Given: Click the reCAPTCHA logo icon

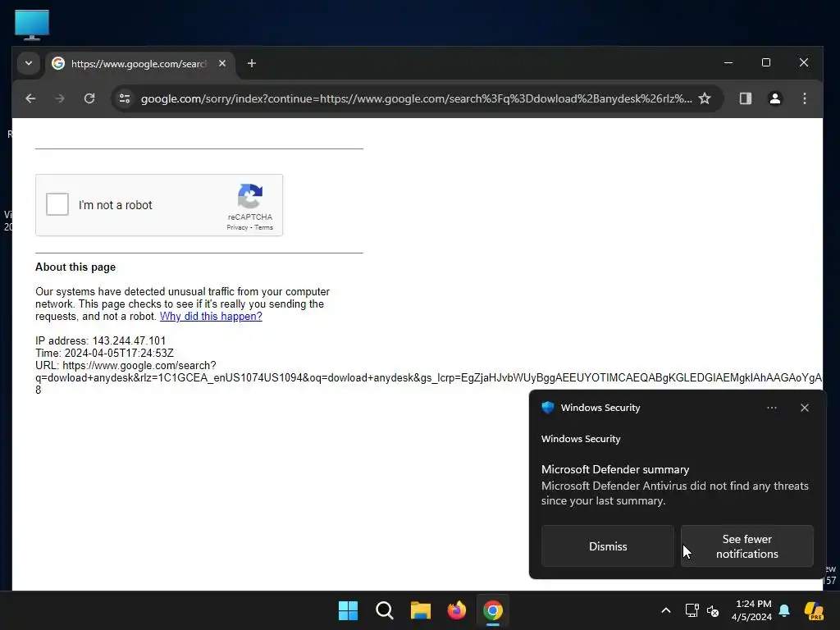Looking at the screenshot, I should click(x=250, y=196).
